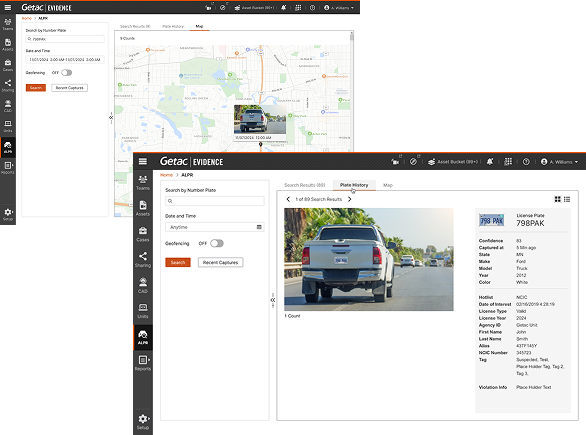
Task: Open Cases in front window sidebar
Action: [x=143, y=234]
